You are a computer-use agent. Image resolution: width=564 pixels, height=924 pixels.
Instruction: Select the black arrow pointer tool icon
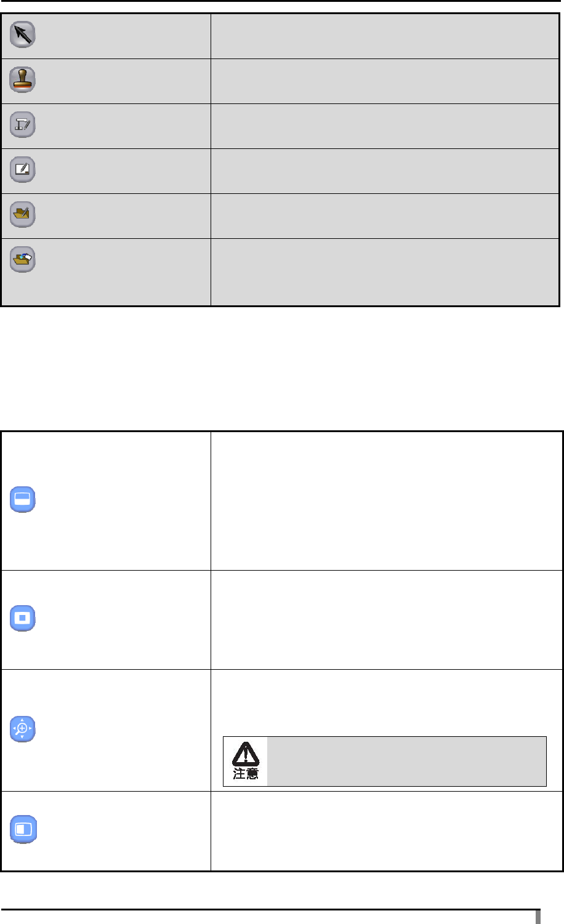[x=23, y=36]
